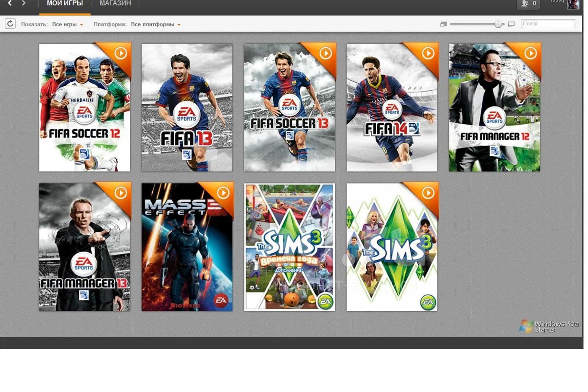
Task: Go back with the left arrow
Action: 10,3
